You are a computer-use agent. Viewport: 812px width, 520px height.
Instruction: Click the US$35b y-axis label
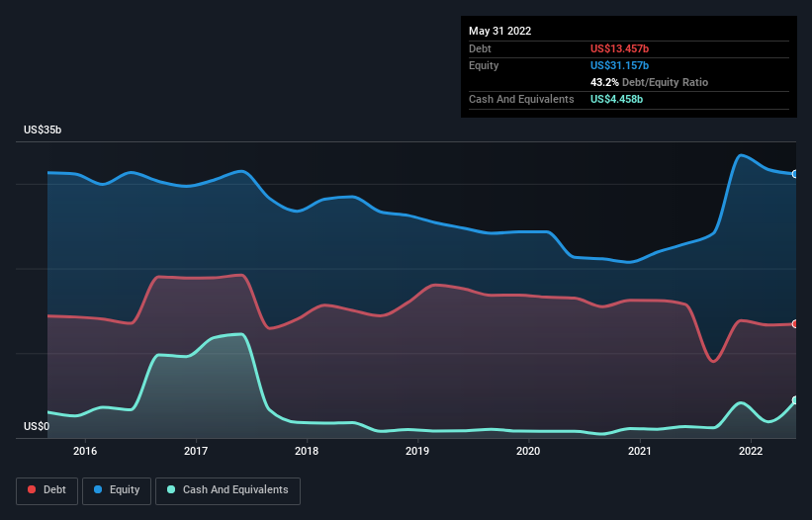(x=43, y=130)
